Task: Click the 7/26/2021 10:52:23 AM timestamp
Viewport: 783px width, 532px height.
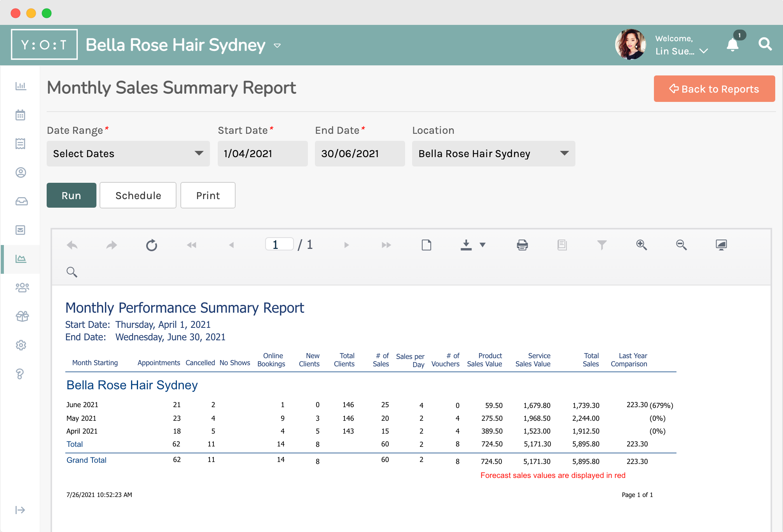Action: [99, 495]
